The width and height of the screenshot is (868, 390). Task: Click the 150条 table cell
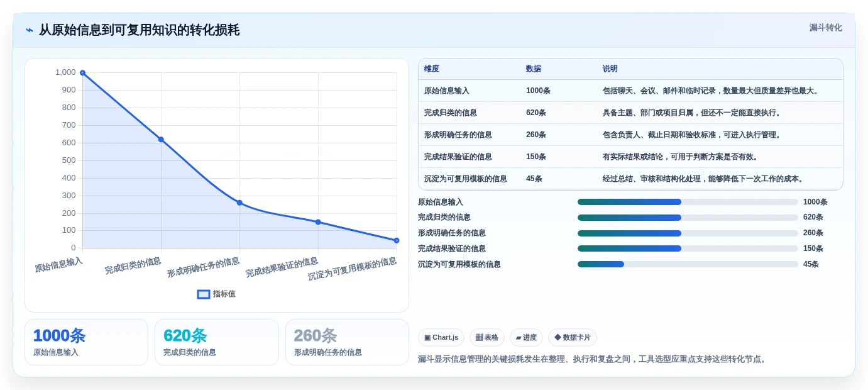click(x=536, y=157)
